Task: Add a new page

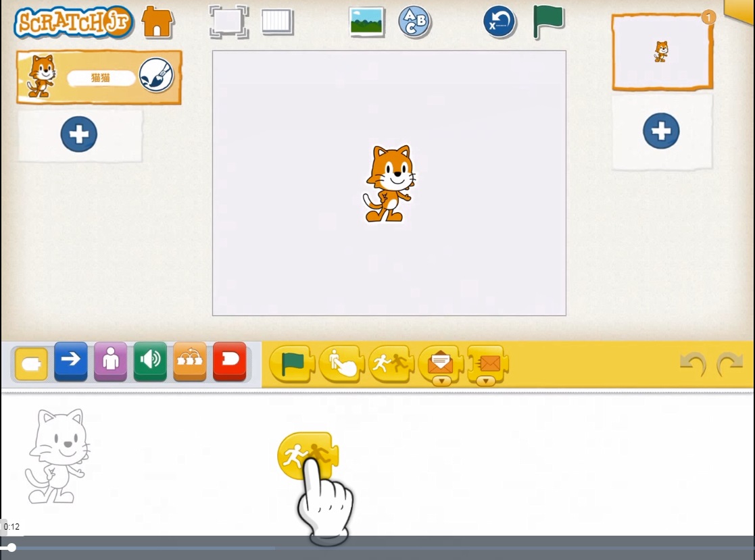Action: [661, 131]
